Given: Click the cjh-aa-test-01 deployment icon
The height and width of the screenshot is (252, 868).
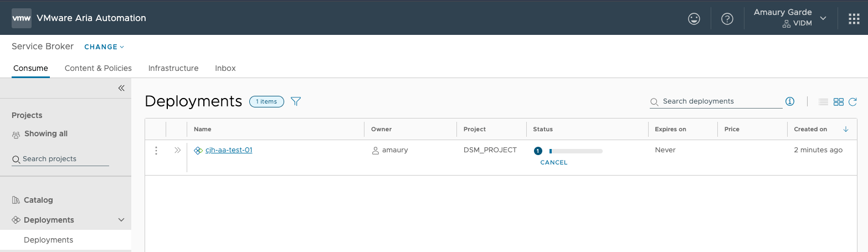Looking at the screenshot, I should [x=198, y=150].
